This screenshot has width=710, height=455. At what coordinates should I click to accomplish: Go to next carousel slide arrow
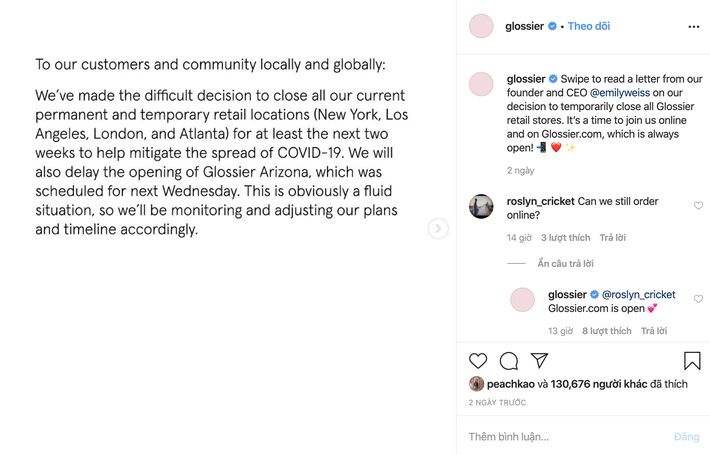[438, 229]
